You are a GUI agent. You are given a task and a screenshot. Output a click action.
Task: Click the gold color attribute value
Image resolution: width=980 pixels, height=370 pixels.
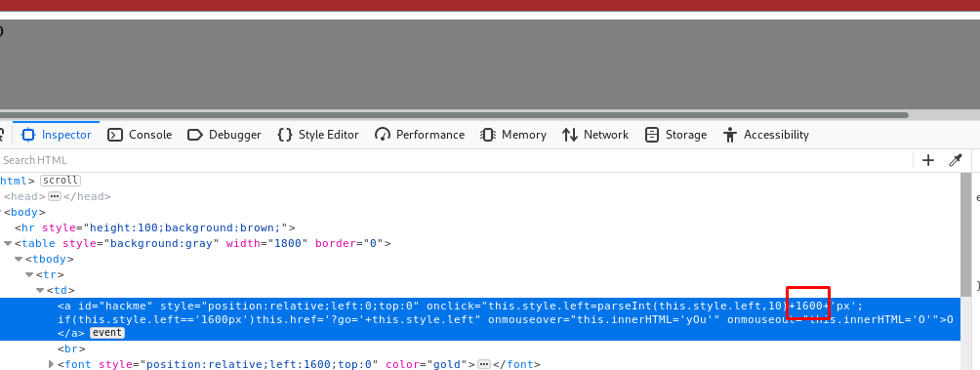[445, 364]
